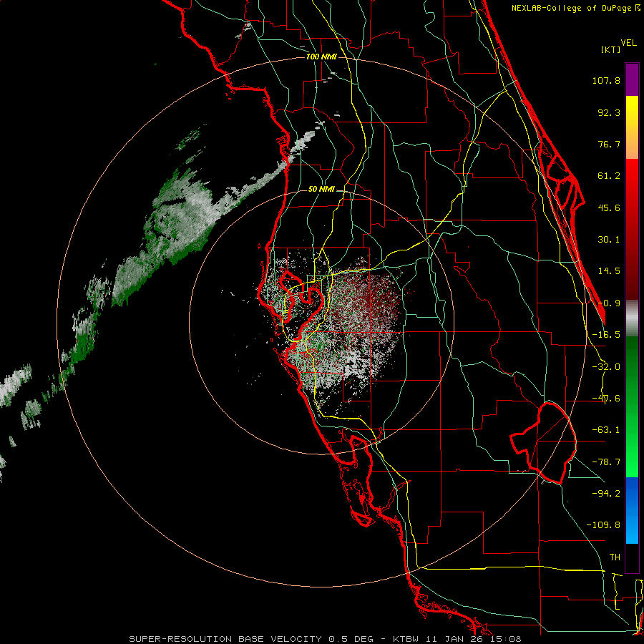Select the 30.1 legend value
The image size is (644, 644).
[x=609, y=240]
